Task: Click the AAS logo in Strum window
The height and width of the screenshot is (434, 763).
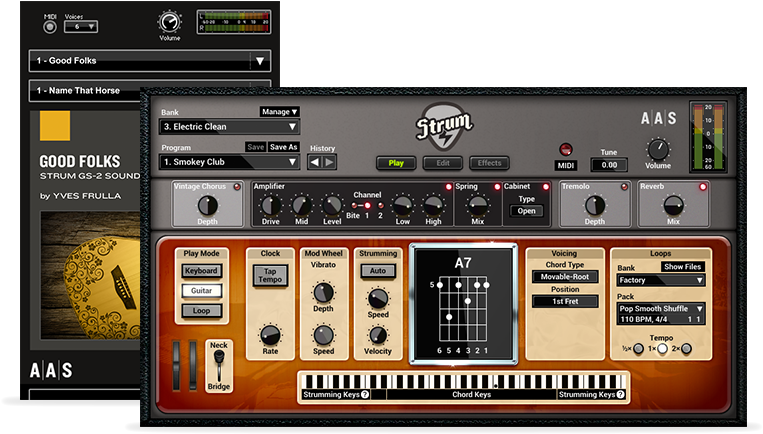Action: pos(658,118)
